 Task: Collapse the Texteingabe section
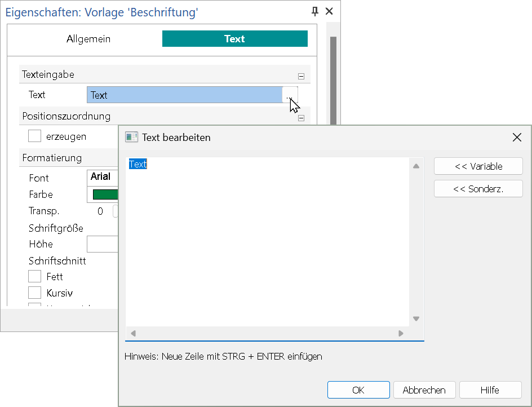click(x=301, y=76)
